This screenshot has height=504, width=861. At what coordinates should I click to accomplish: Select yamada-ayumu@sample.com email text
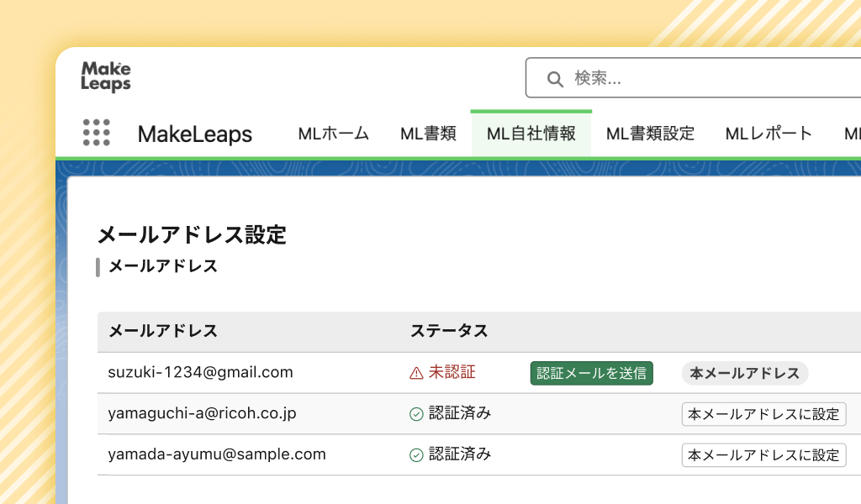[217, 454]
